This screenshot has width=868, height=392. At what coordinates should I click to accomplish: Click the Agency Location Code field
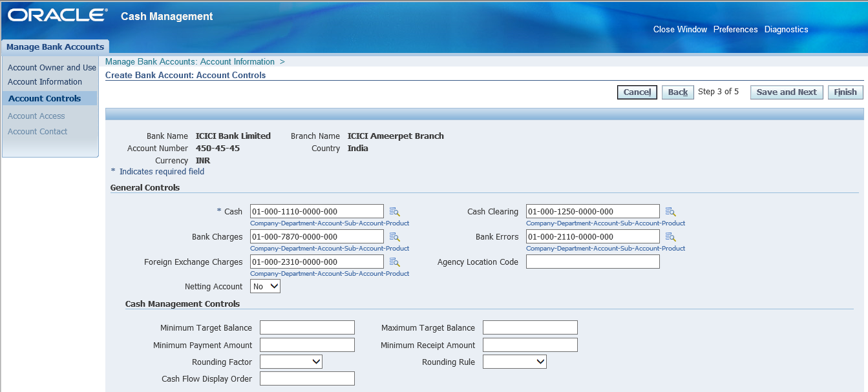(593, 262)
